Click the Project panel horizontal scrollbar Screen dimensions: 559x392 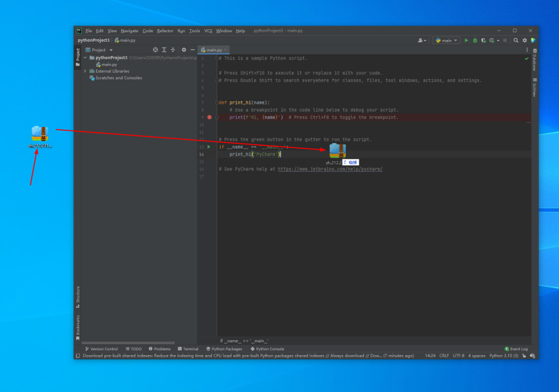click(x=128, y=343)
